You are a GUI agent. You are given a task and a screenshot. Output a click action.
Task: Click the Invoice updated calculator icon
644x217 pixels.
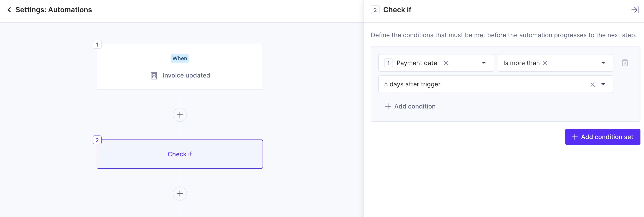154,76
